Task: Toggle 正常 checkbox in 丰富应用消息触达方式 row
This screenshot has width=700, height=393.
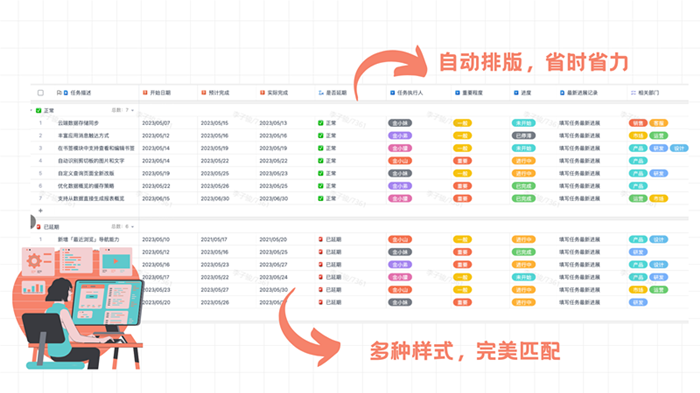Action: point(321,135)
